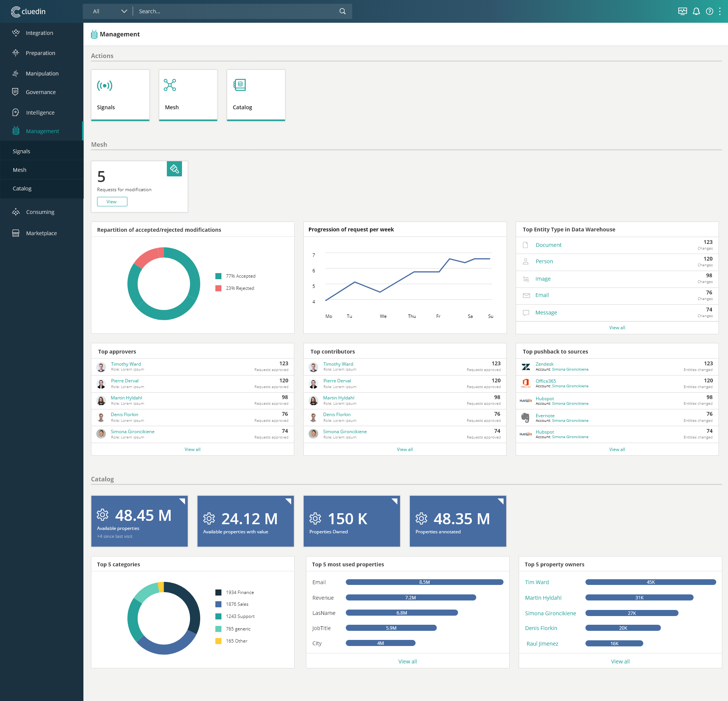Image resolution: width=728 pixels, height=701 pixels.
Task: Click View button for modification requests
Action: click(112, 201)
